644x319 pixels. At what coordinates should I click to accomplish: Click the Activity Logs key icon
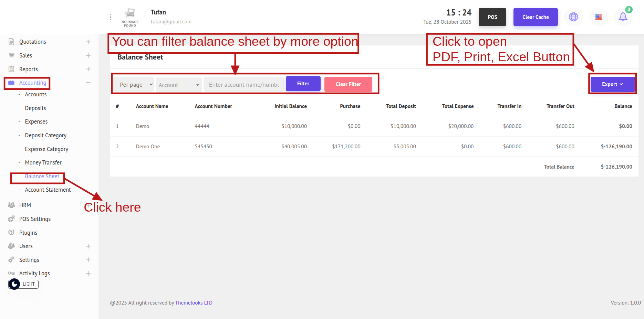(11, 273)
